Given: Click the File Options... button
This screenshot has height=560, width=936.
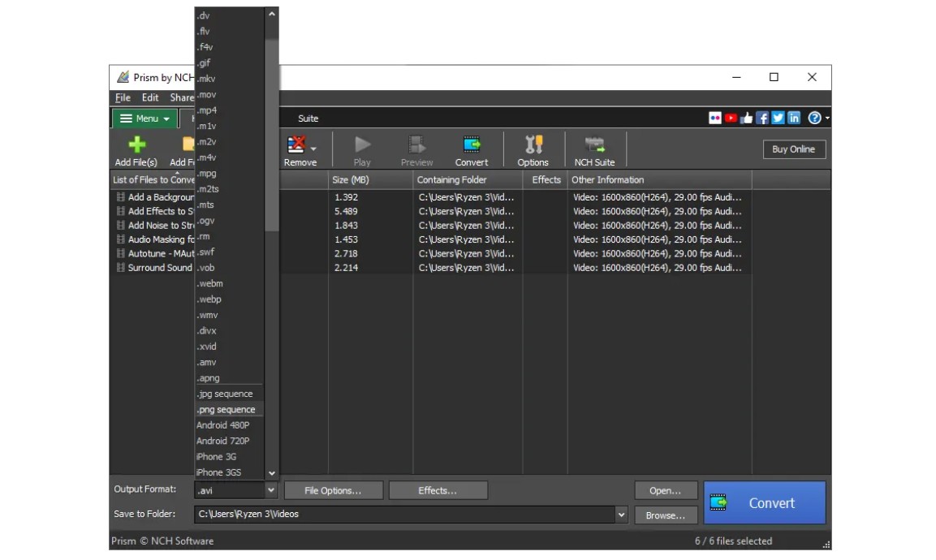Looking at the screenshot, I should (x=333, y=490).
